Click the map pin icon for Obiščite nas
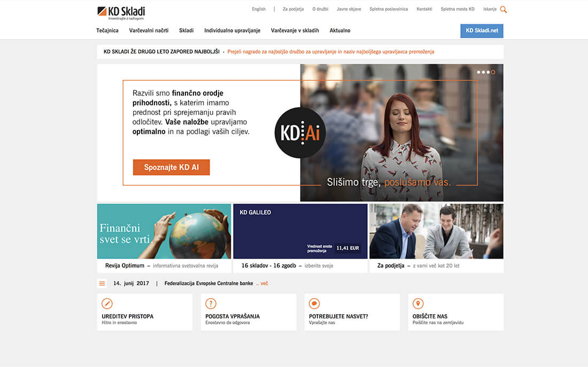This screenshot has width=588, height=367. [x=418, y=303]
